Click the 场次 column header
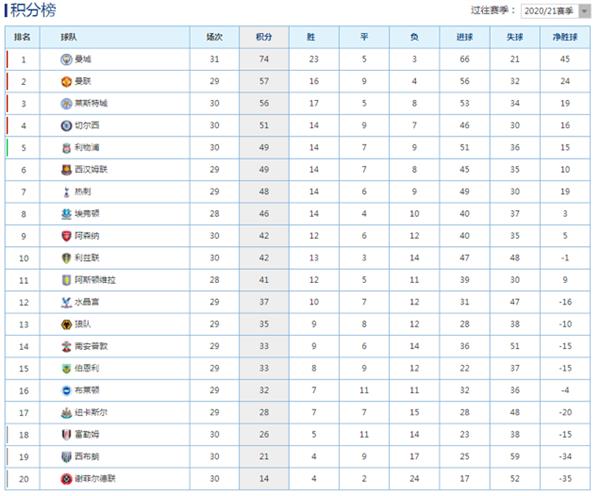The image size is (600, 496). click(x=214, y=37)
